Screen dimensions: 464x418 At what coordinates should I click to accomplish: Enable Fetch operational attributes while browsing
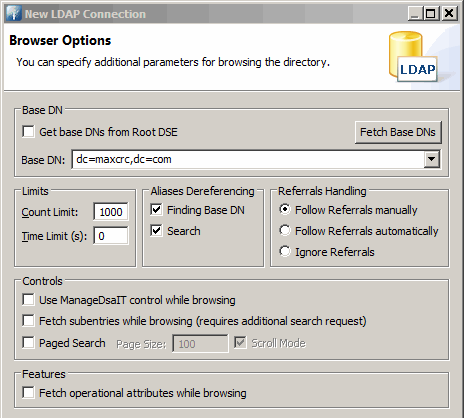pos(28,392)
